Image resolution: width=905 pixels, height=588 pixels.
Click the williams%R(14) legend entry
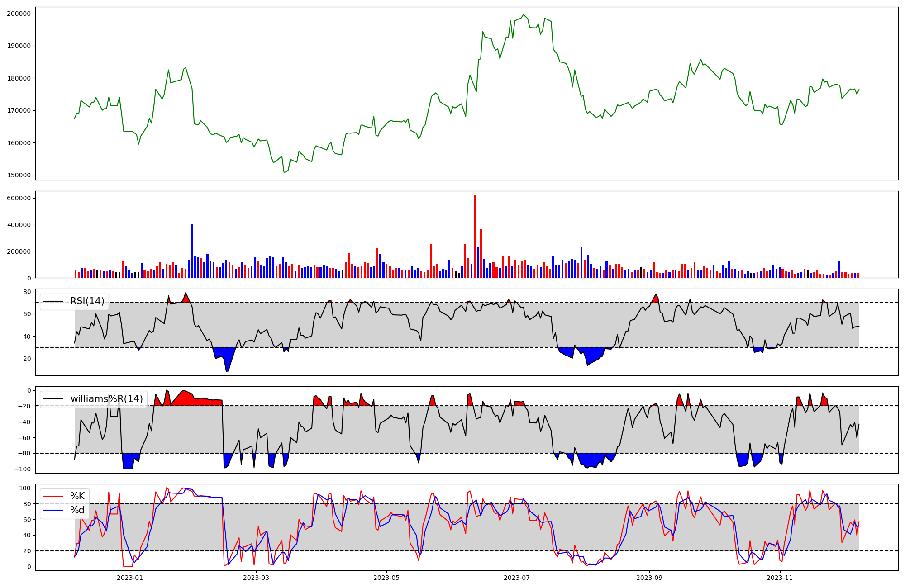[x=106, y=399]
